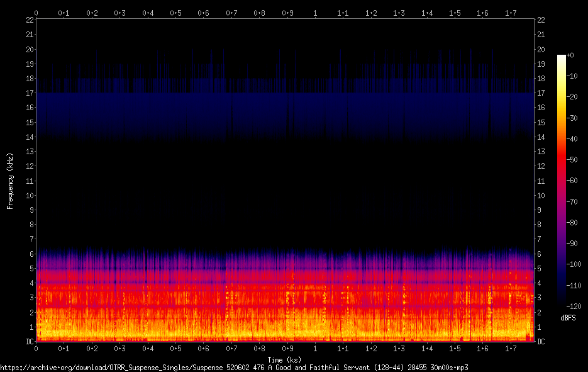Click the DC label on left axis
The height and width of the screenshot is (372, 588).
[30, 342]
